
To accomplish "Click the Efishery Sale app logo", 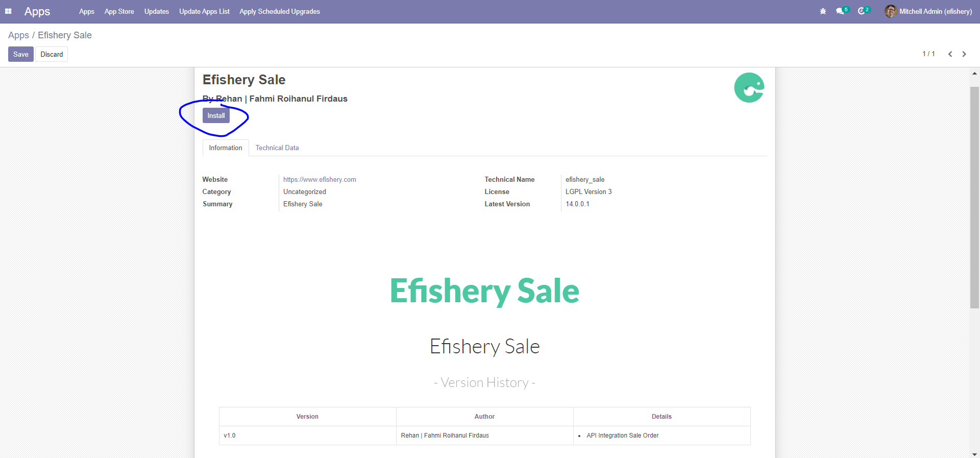I will [x=749, y=87].
